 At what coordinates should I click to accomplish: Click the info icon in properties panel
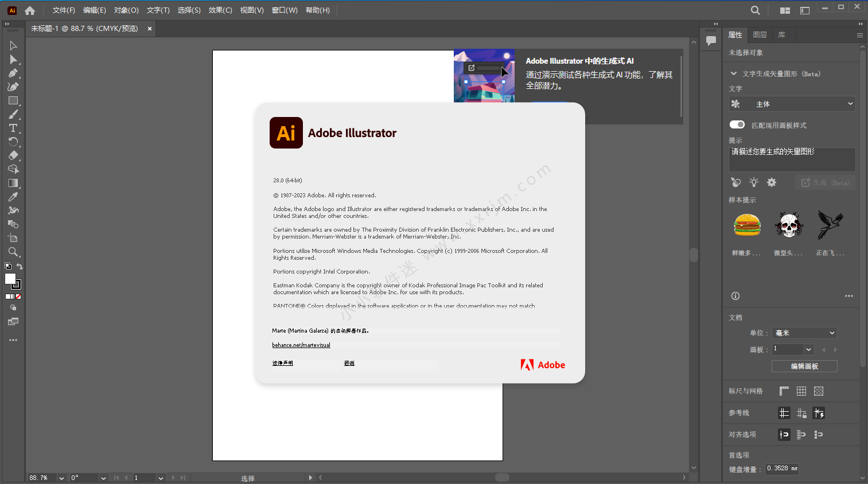735,296
